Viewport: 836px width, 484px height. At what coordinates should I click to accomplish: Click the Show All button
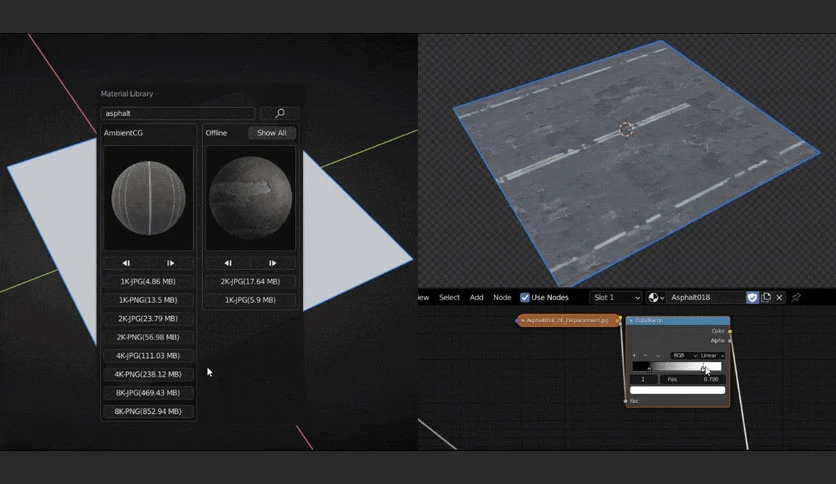tap(271, 133)
